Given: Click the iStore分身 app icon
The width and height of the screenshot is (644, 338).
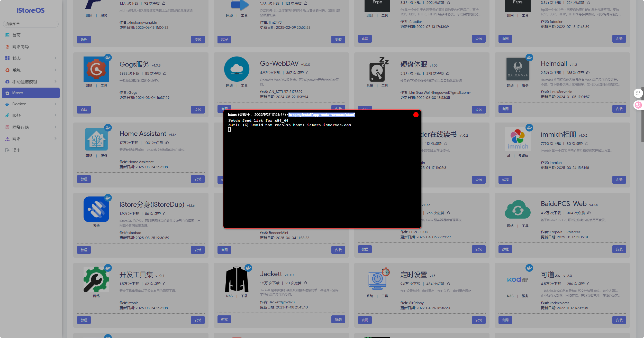Looking at the screenshot, I should 96,209.
